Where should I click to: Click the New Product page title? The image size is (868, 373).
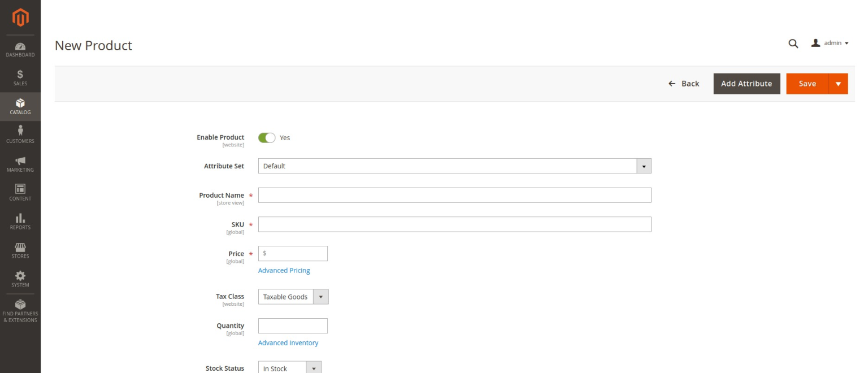tap(93, 46)
